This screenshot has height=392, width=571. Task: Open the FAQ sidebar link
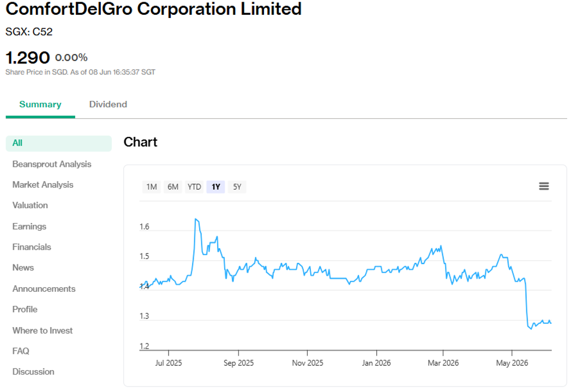[21, 351]
